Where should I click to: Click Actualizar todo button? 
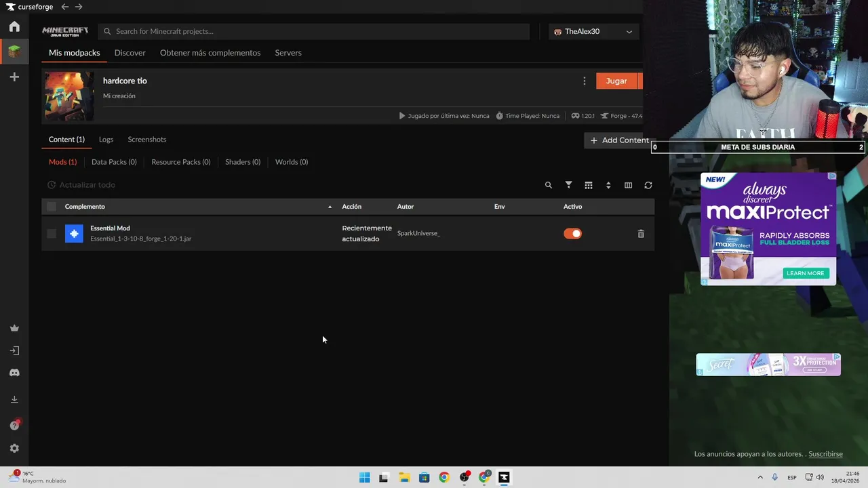tap(81, 185)
